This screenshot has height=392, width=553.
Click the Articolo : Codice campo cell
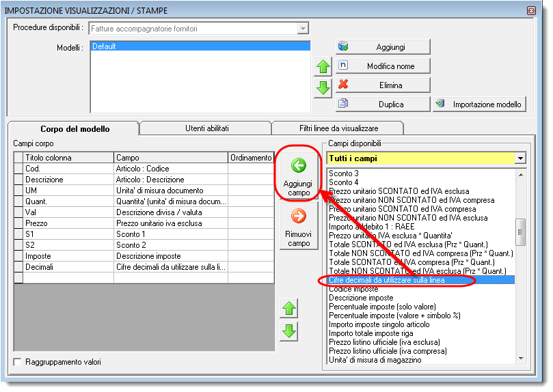[171, 169]
